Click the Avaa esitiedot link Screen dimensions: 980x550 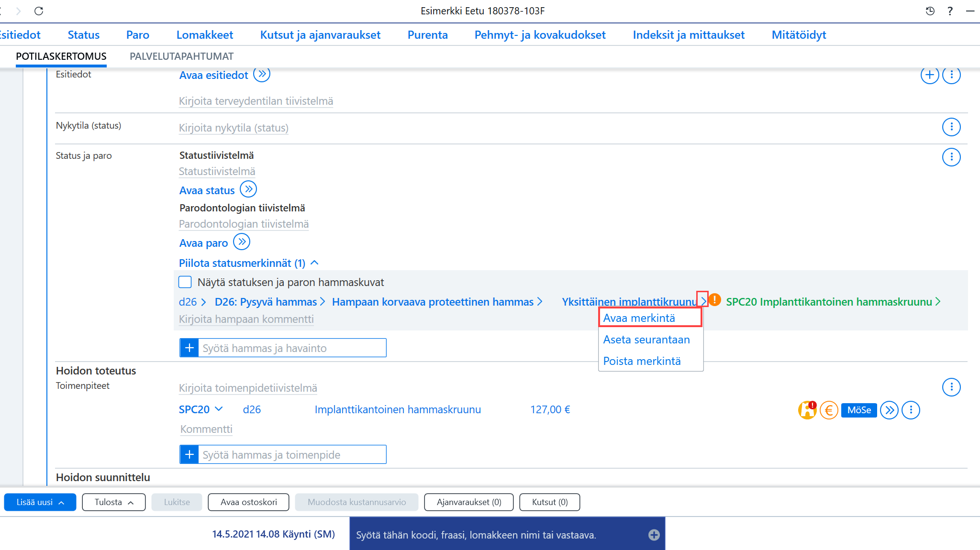pos(213,75)
